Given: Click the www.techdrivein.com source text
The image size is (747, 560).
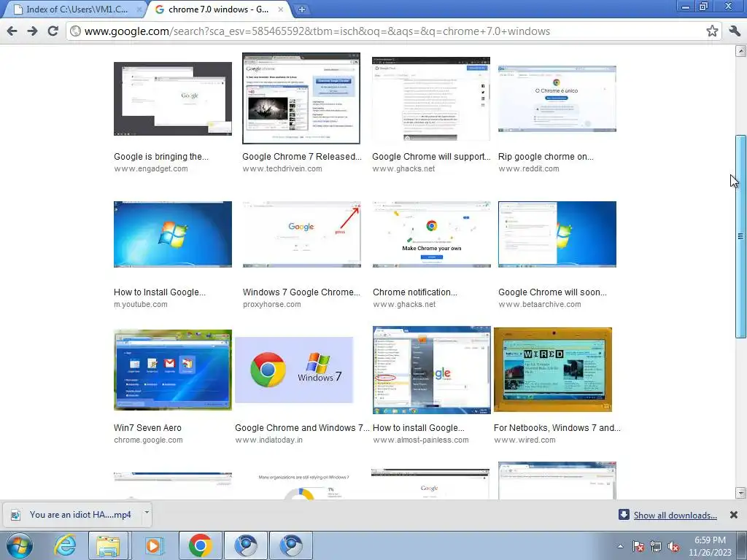Looking at the screenshot, I should click(x=282, y=168).
